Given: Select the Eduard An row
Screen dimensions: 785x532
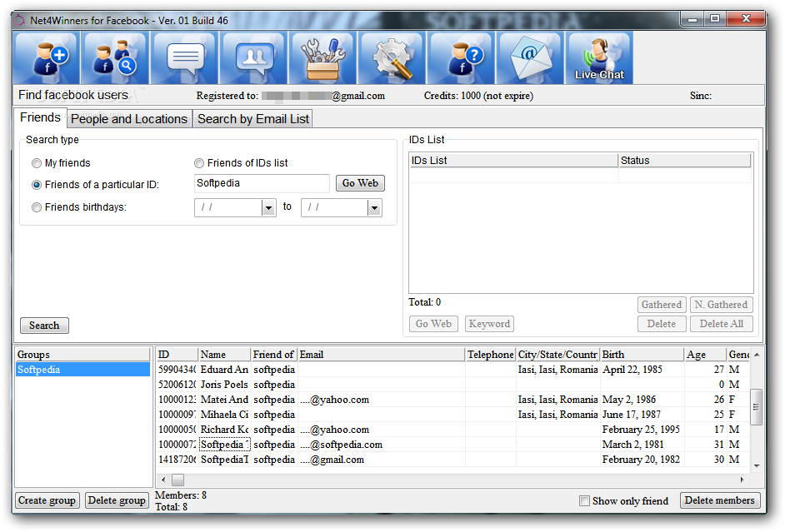Looking at the screenshot, I should [x=453, y=370].
